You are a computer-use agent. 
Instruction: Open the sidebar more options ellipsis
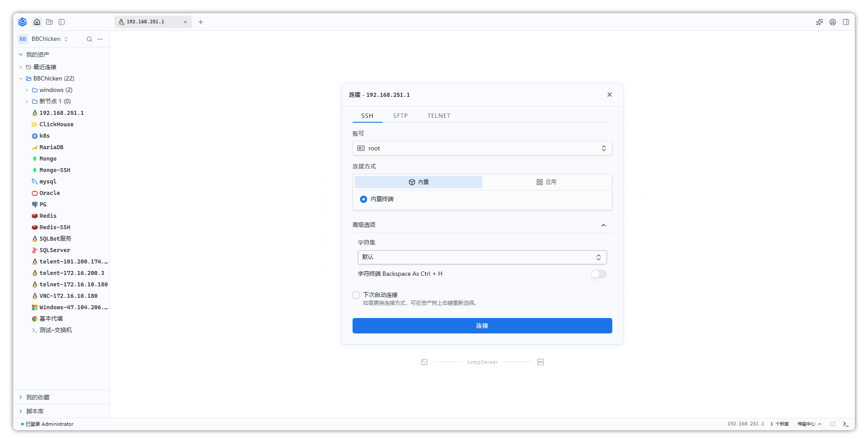click(x=100, y=39)
